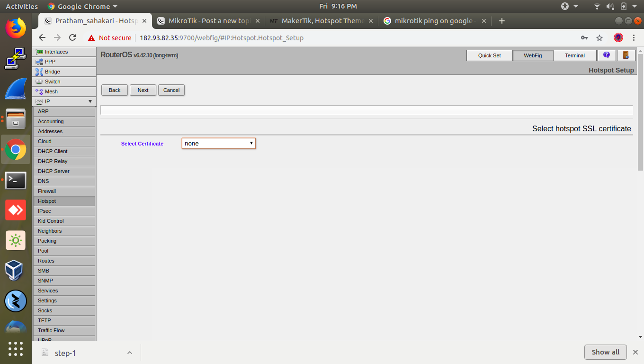Open Mesh in the sidebar

(64, 91)
